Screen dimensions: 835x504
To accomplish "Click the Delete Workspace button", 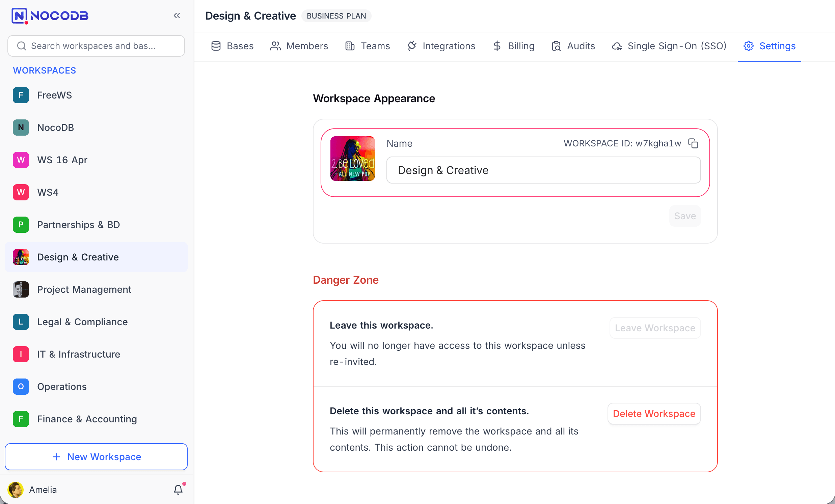I will pyautogui.click(x=654, y=414).
